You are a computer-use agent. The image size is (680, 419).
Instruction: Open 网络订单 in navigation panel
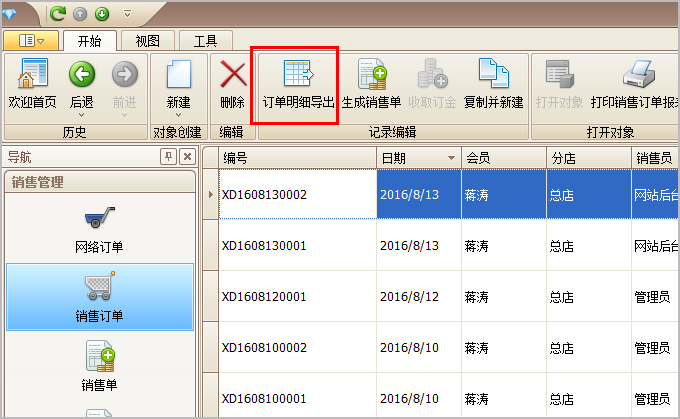pyautogui.click(x=99, y=230)
